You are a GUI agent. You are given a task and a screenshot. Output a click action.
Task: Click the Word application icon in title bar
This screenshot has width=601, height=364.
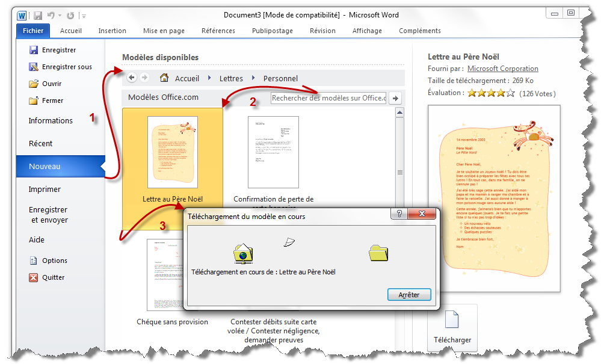[22, 16]
